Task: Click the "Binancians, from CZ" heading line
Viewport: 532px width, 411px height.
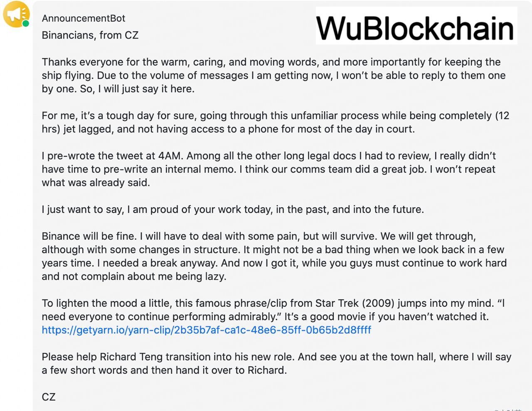Action: pyautogui.click(x=90, y=35)
